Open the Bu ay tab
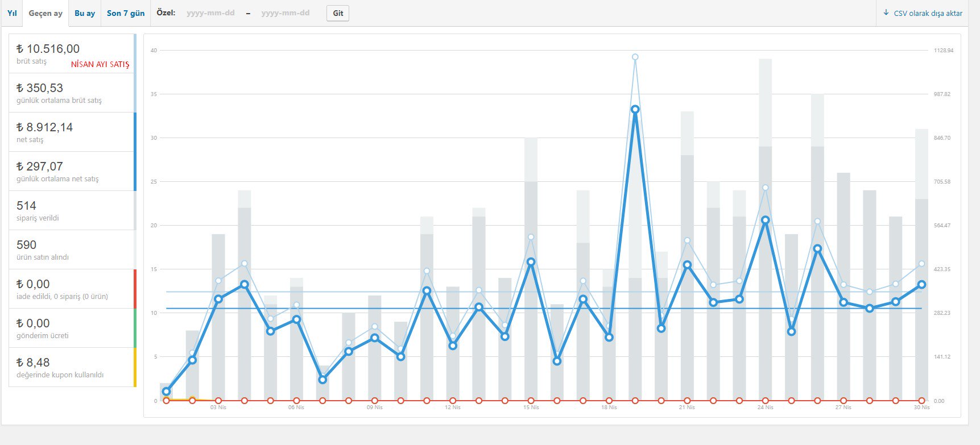The image size is (980, 445). tap(85, 13)
